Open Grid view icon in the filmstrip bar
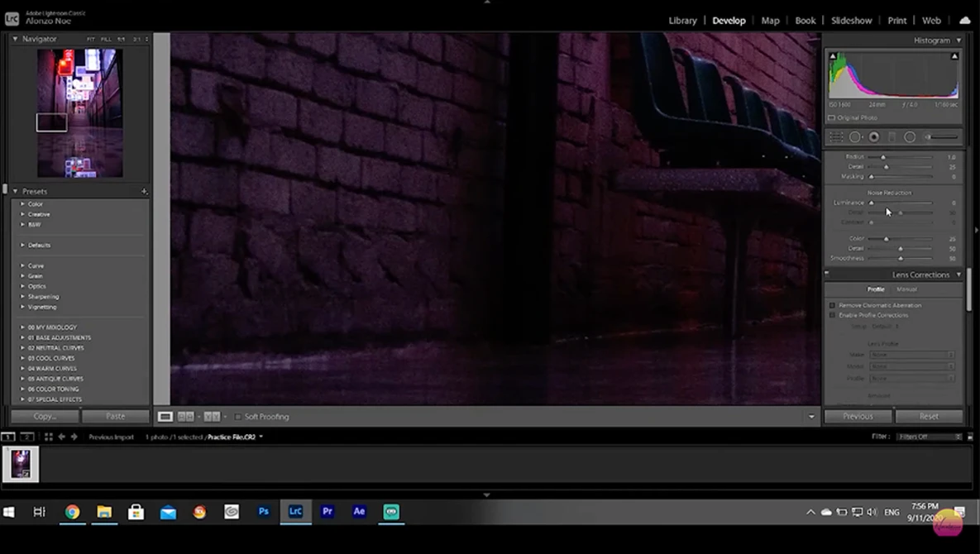The image size is (980, 554). tap(48, 437)
